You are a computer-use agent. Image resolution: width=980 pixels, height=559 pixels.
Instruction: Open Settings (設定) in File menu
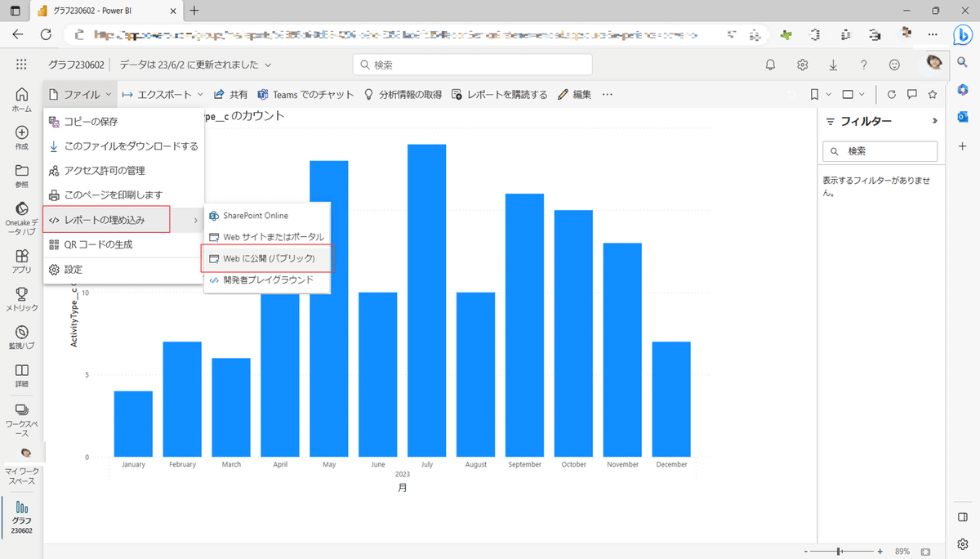(123, 270)
